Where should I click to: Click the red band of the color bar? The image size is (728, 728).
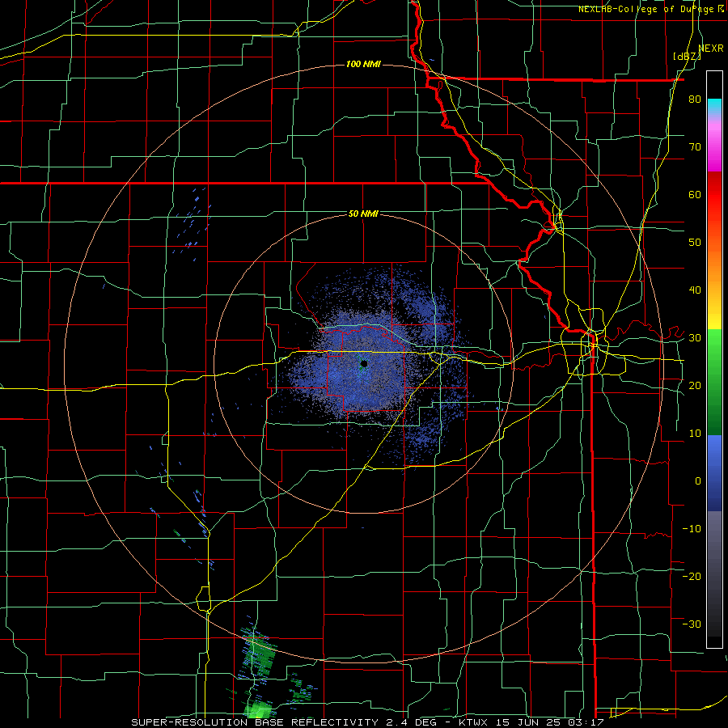tap(714, 195)
